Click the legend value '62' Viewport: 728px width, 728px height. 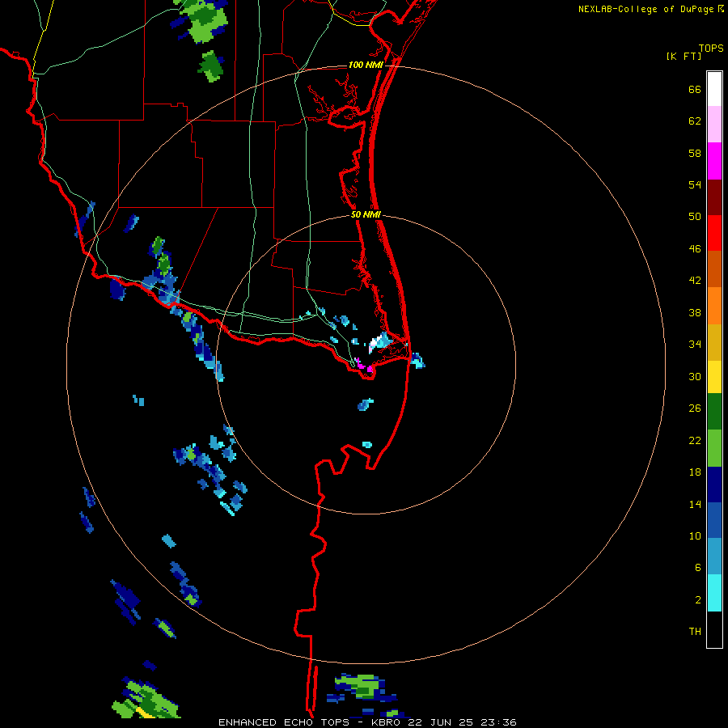[695, 121]
